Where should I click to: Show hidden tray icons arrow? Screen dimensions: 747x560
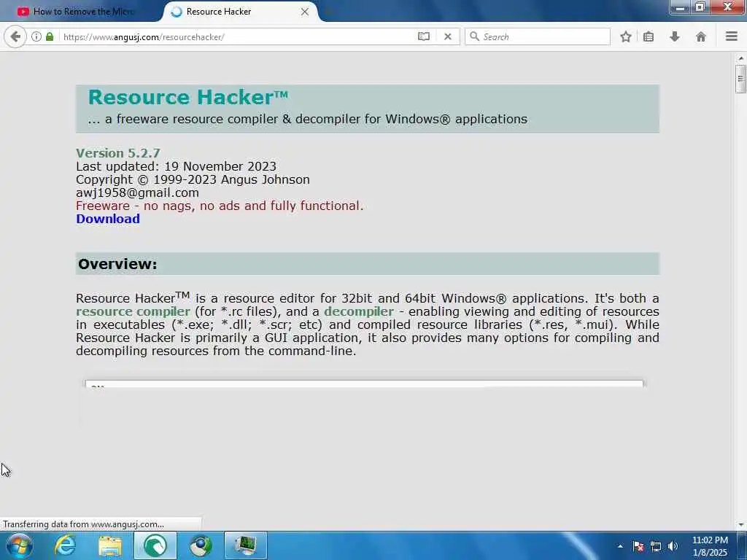[620, 546]
